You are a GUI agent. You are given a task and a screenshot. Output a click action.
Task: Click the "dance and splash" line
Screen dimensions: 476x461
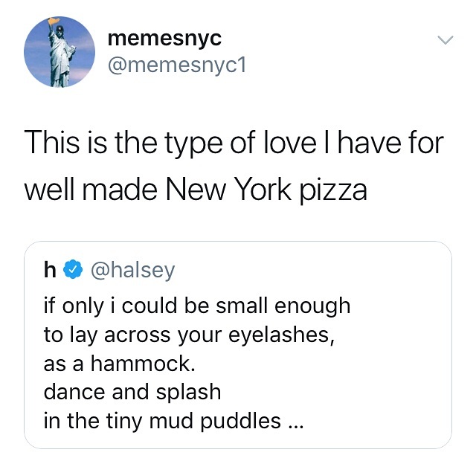[132, 391]
